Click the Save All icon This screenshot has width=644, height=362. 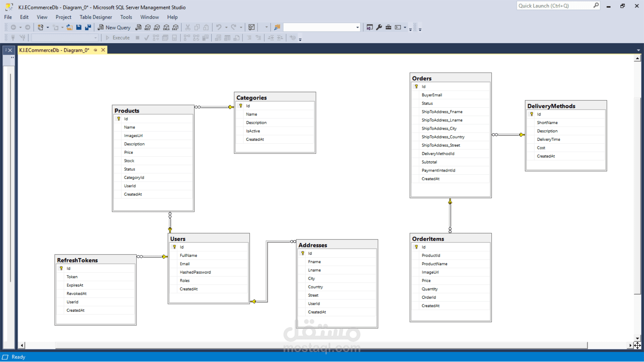click(x=88, y=27)
